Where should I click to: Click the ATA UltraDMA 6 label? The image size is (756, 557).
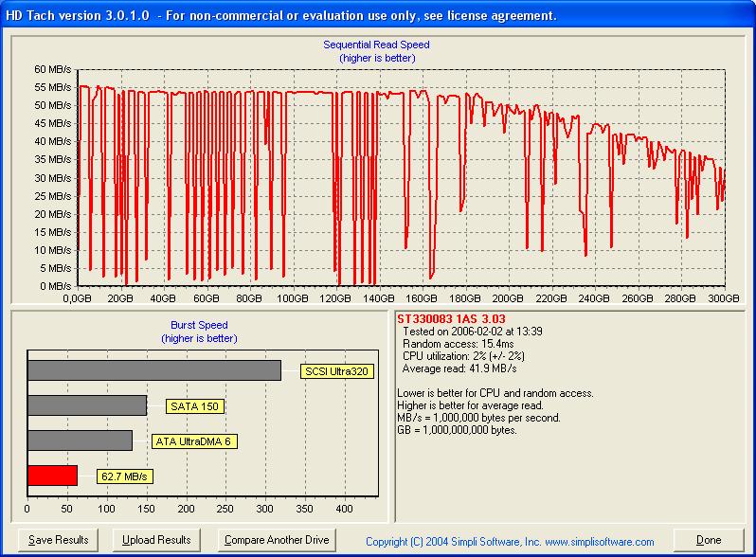click(x=194, y=441)
